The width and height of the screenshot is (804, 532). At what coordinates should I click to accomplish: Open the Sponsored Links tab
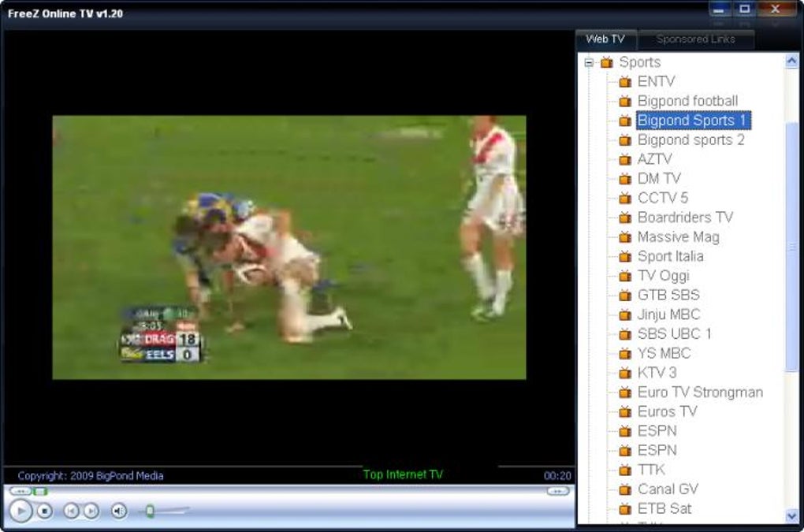click(696, 39)
